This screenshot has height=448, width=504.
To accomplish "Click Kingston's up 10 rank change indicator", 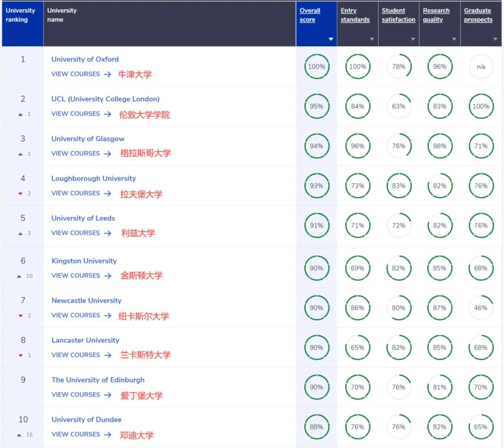I will pyautogui.click(x=25, y=276).
